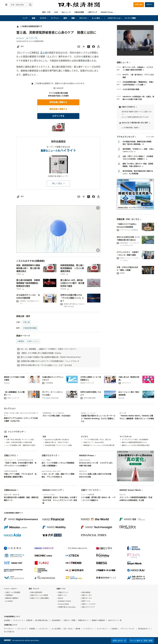158x644 pixels.
Task: Expand the トップ navigation dropdown
Action: point(26,18)
